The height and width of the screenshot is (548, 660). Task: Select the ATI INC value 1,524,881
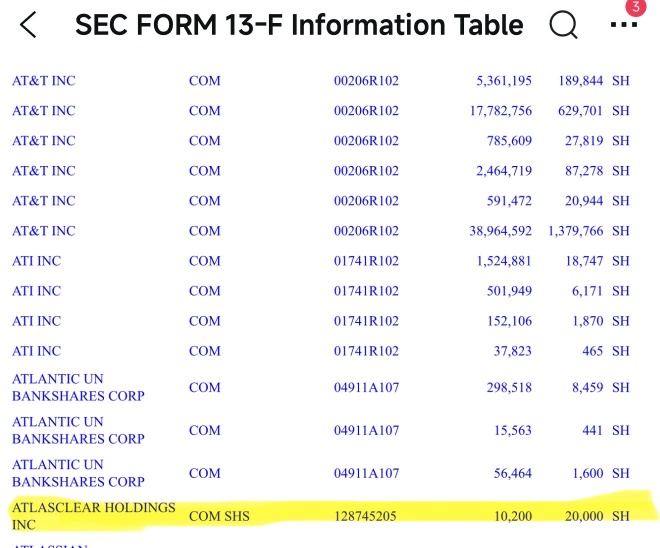497,261
